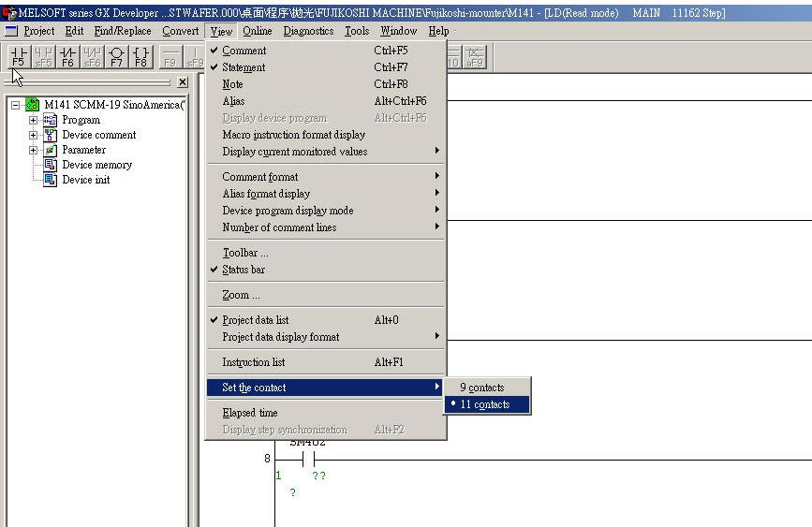Open the Online menu
Screen dimensions: 812x527
point(257,31)
